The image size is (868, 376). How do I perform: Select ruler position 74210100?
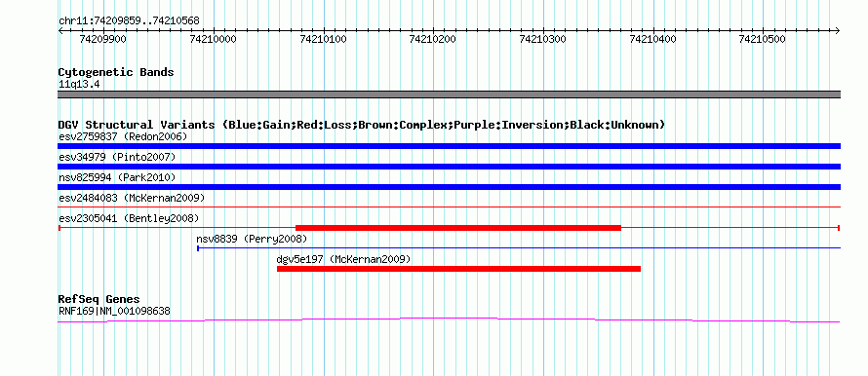323,39
